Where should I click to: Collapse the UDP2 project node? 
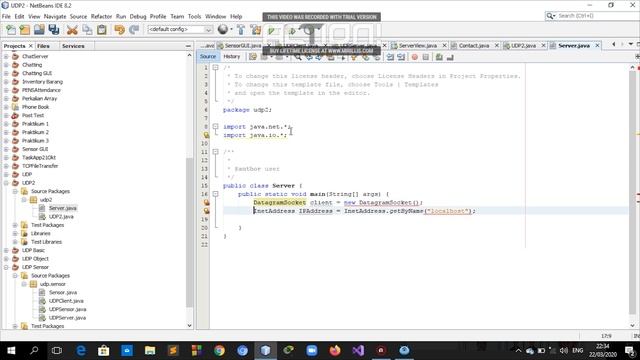(x=6, y=183)
